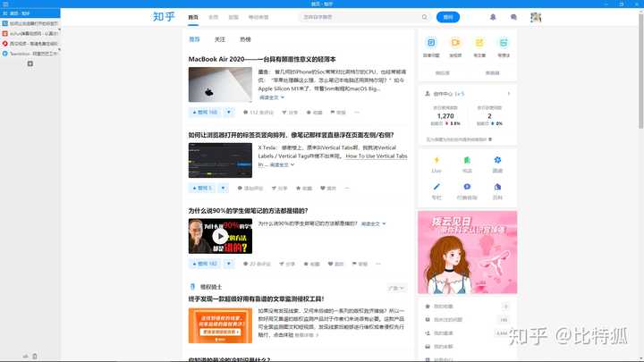Click the blue 提问 button
Viewport: 644px width, 362px height.
coord(448,17)
